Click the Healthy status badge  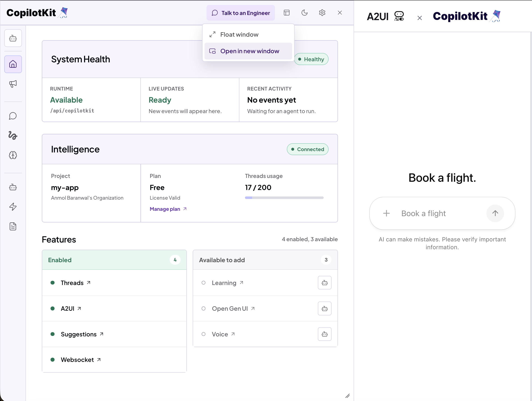click(x=311, y=59)
